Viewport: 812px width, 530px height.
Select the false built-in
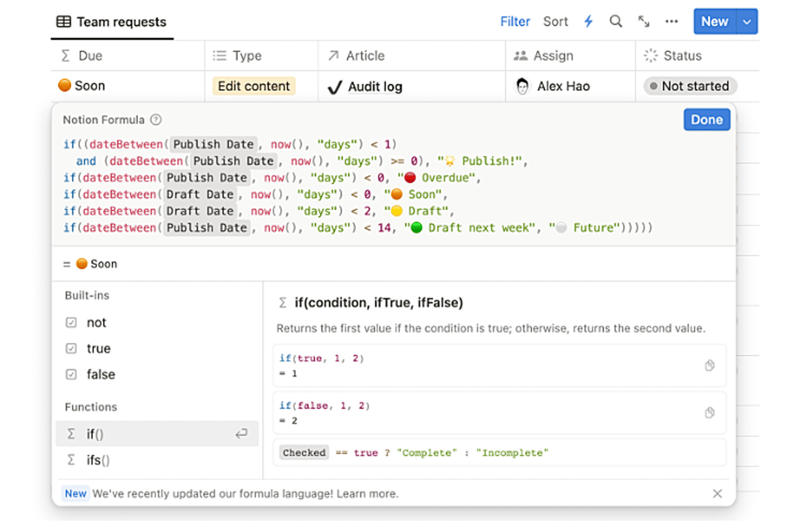click(157, 374)
